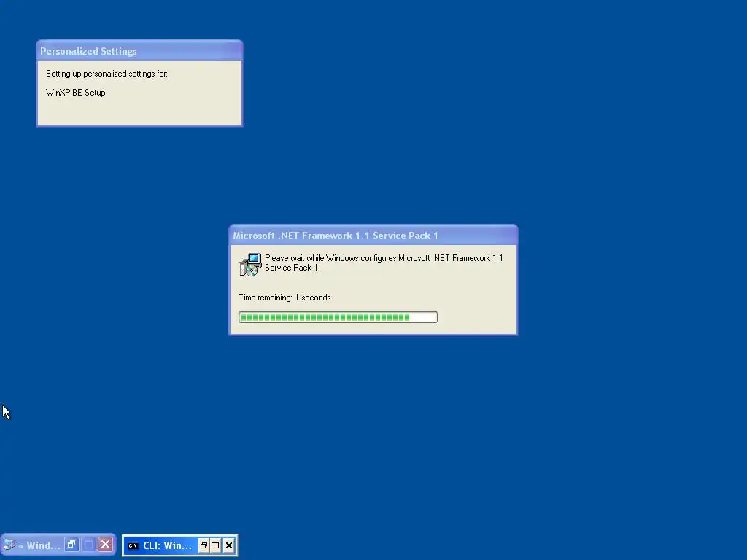This screenshot has width=747, height=560.
Task: Click the 'WinXP-BE Setup' text
Action: (75, 93)
